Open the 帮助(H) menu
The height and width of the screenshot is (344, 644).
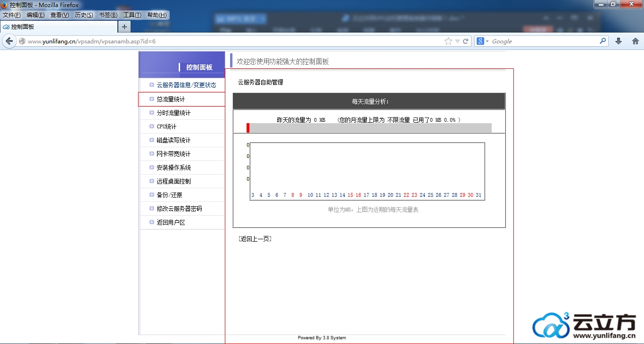157,15
